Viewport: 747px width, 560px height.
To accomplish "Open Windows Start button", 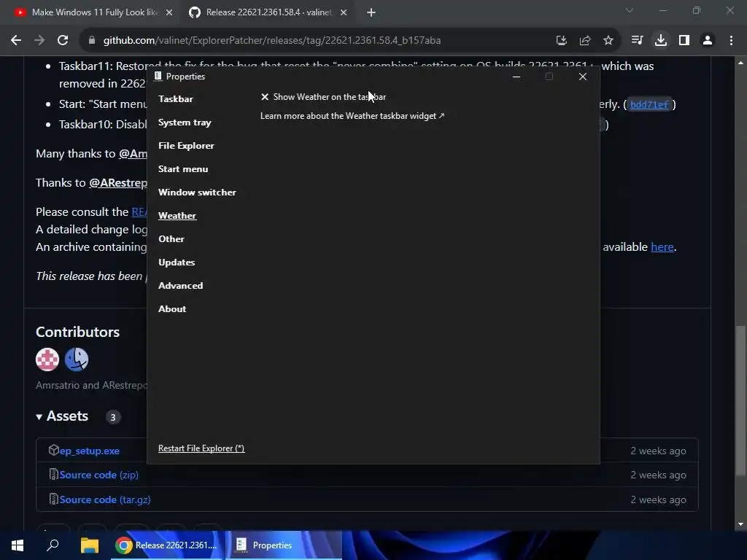I will pos(18,545).
